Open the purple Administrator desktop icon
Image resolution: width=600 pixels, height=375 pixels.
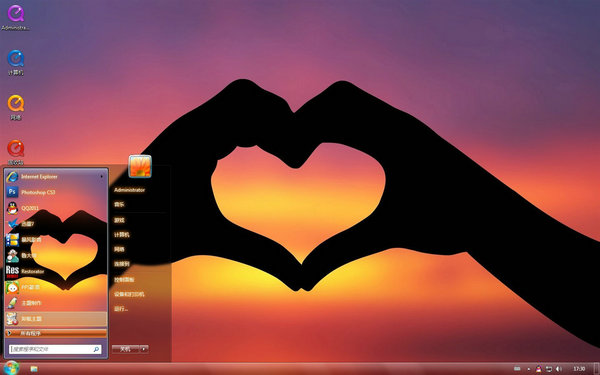16,17
